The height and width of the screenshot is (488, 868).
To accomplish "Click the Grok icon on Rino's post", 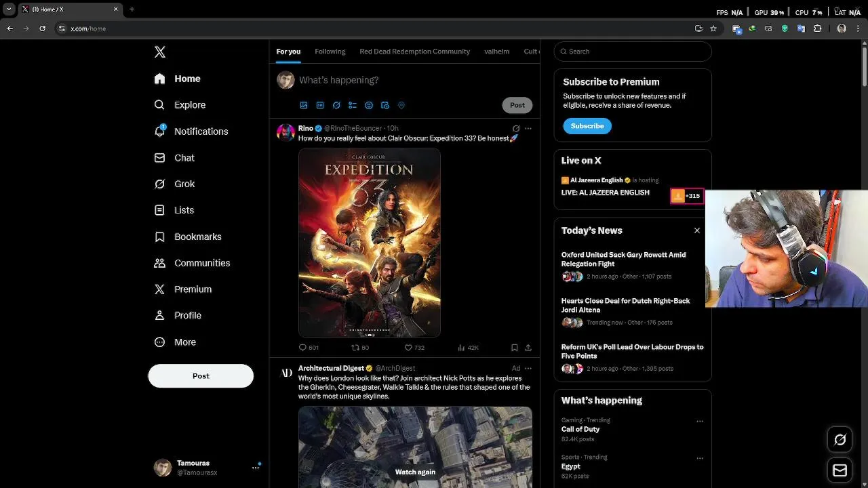I will pyautogui.click(x=516, y=128).
